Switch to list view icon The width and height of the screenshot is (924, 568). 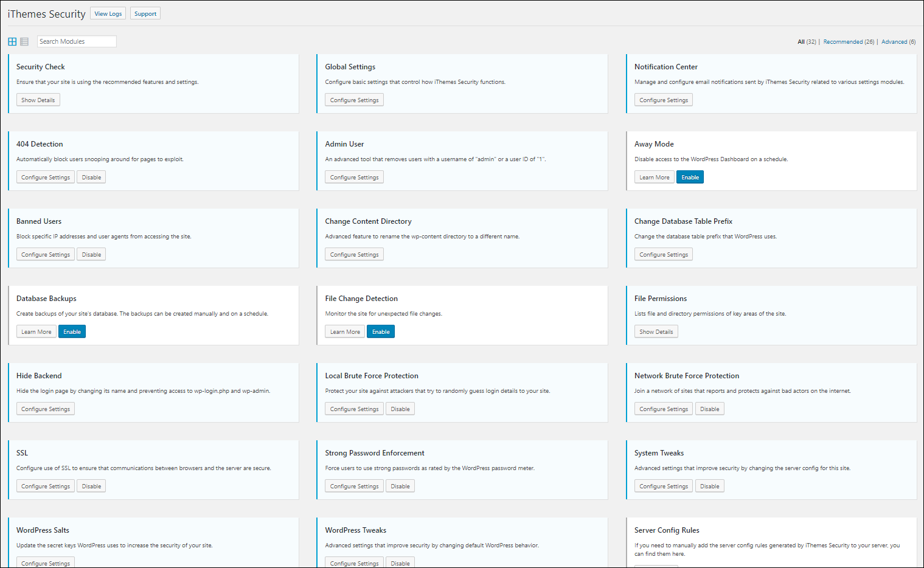[24, 41]
